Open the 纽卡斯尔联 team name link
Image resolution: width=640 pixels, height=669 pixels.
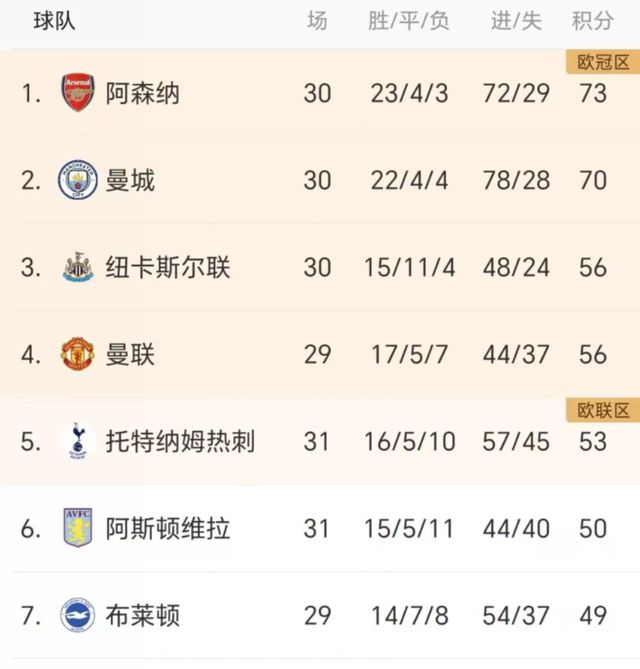(168, 268)
